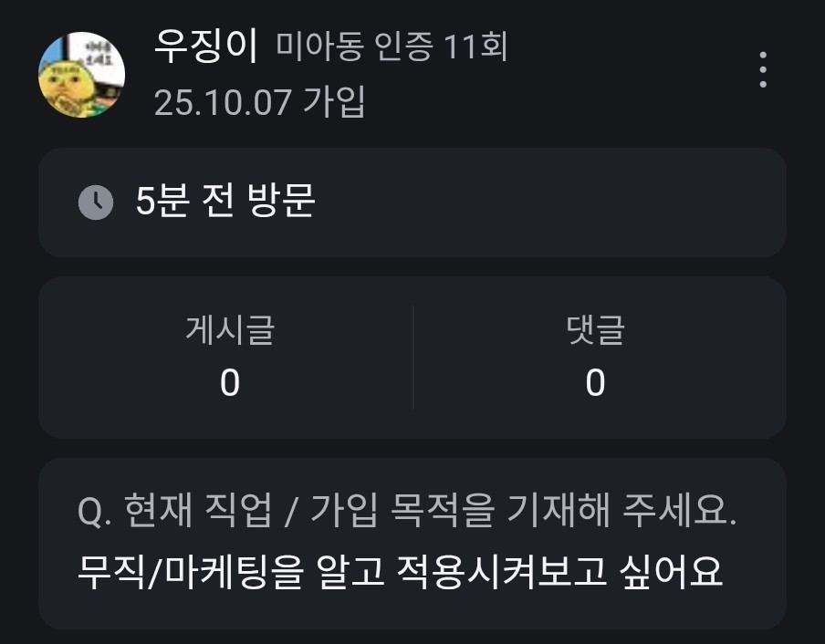Tap the Q. prefix of the question

click(94, 513)
